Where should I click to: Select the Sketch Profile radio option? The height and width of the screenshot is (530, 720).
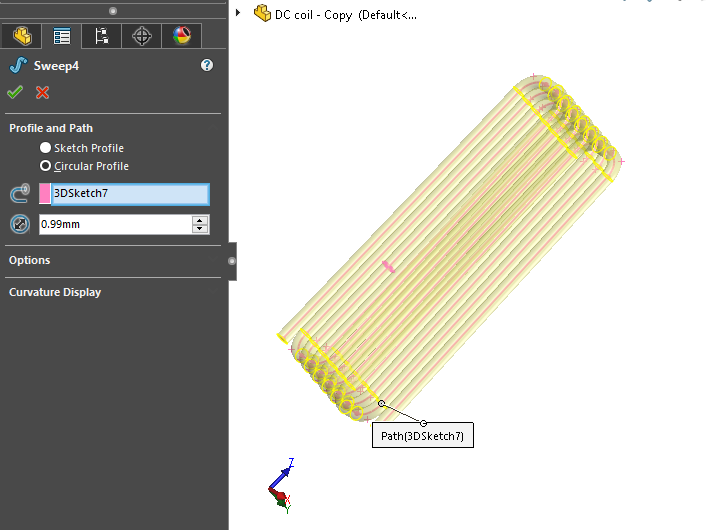coord(45,148)
